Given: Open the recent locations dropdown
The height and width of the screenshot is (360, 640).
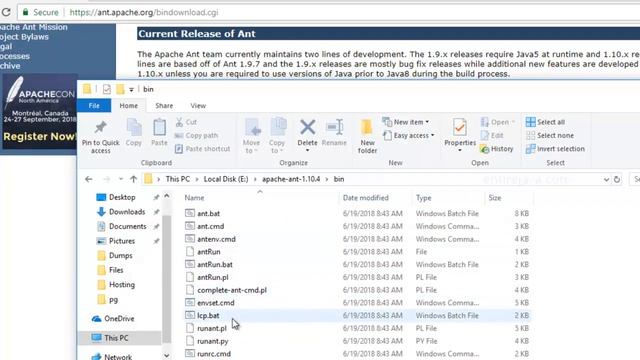Looking at the screenshot, I should [121, 179].
